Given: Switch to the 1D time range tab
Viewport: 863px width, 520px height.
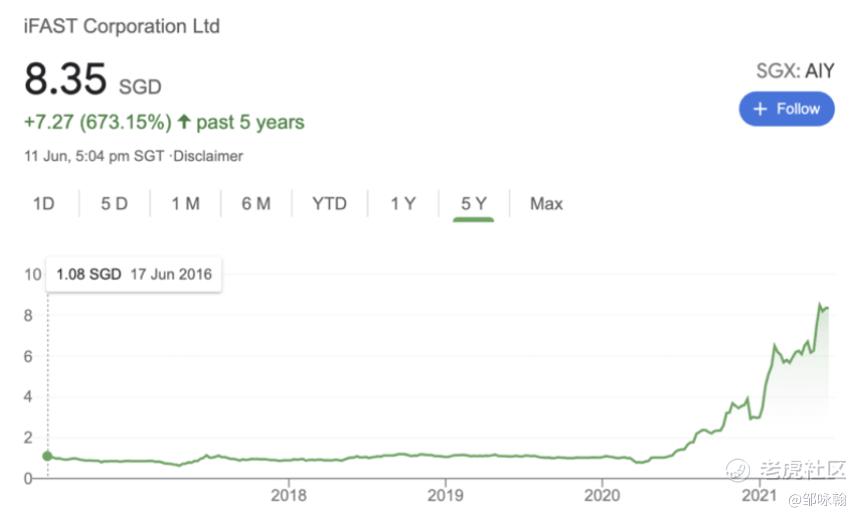Looking at the screenshot, I should pyautogui.click(x=43, y=204).
